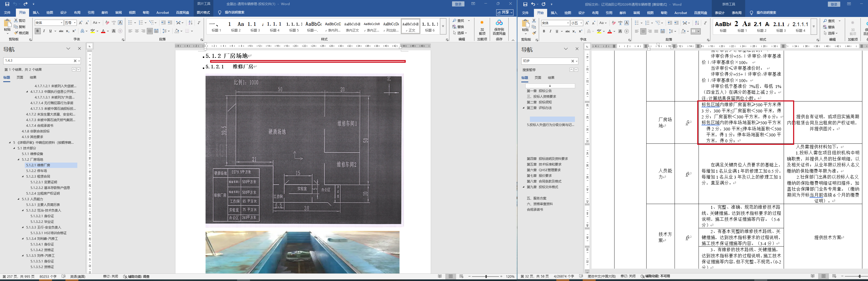
Task: Toggle Bold formatting in left window ribbon
Action: pos(37,31)
